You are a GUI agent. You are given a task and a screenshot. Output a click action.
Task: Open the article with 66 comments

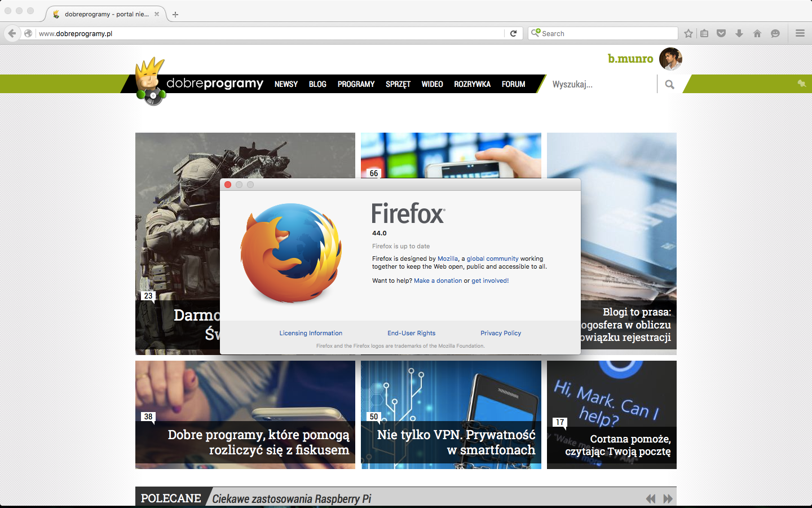pyautogui.click(x=451, y=155)
